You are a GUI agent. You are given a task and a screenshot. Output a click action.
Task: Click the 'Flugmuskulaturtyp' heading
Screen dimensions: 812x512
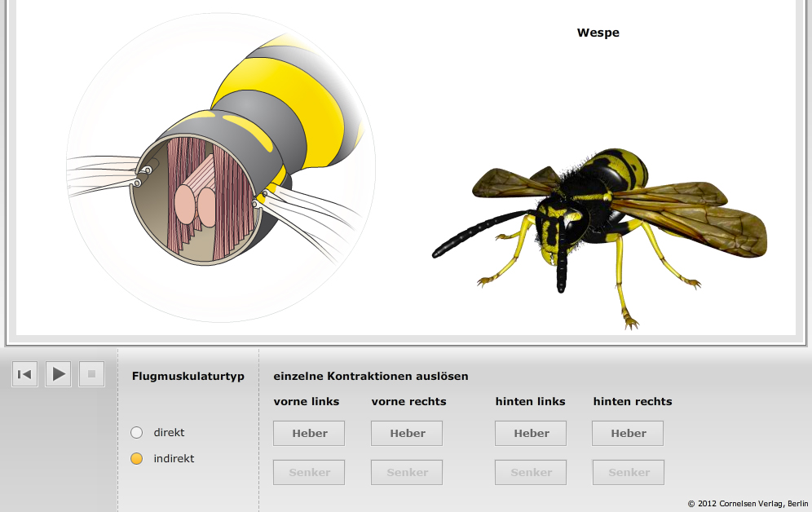pos(188,377)
